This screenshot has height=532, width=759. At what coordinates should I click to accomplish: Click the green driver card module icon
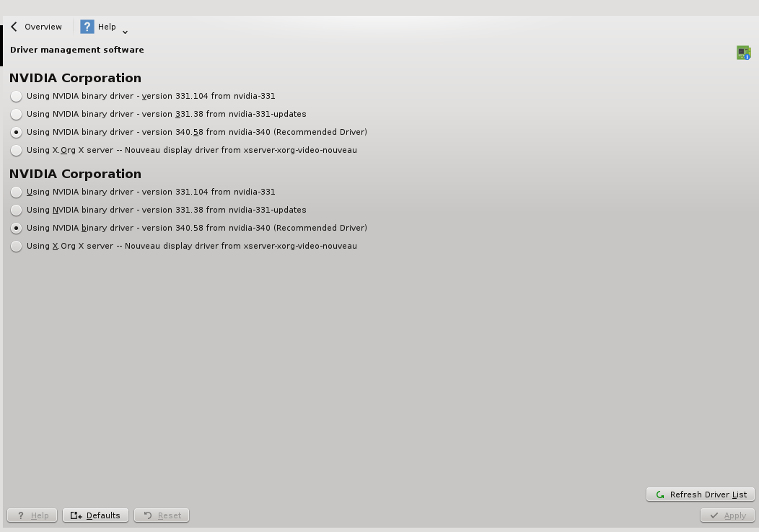coord(744,52)
